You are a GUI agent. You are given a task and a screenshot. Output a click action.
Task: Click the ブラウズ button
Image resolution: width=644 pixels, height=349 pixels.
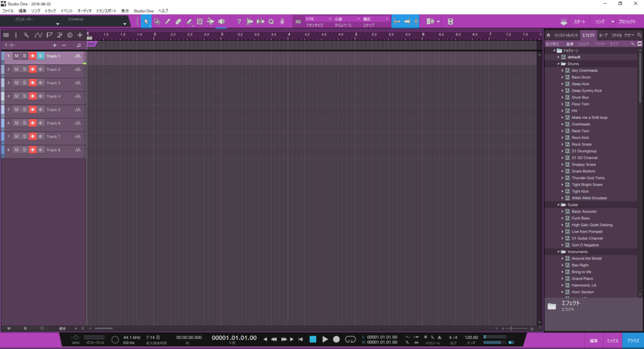[633, 341]
